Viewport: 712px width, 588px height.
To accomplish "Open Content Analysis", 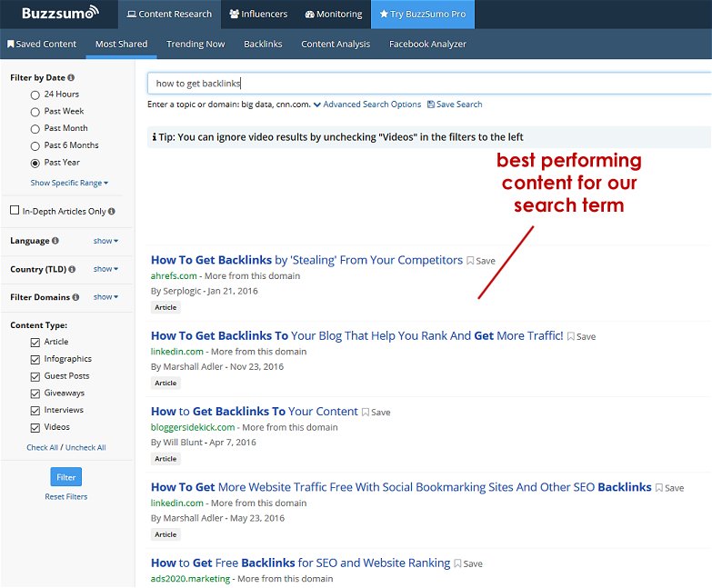I will point(336,44).
